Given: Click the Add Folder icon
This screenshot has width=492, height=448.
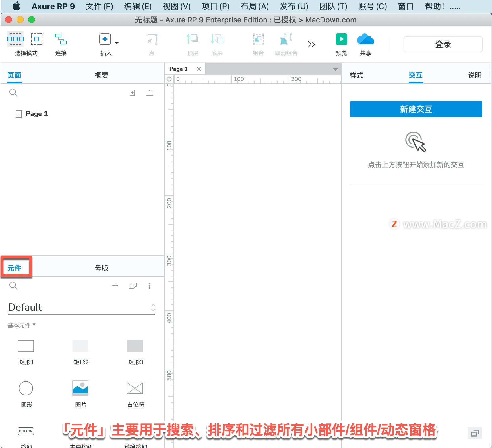Looking at the screenshot, I should click(x=150, y=93).
